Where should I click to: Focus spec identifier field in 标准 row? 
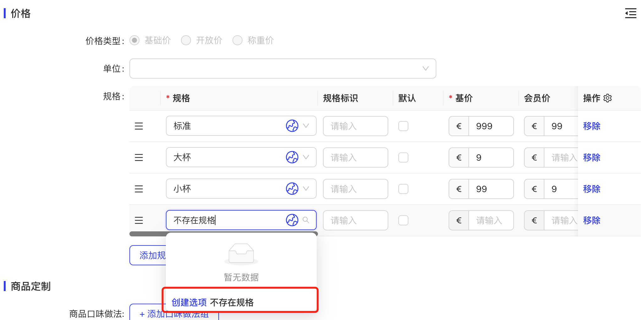(356, 126)
